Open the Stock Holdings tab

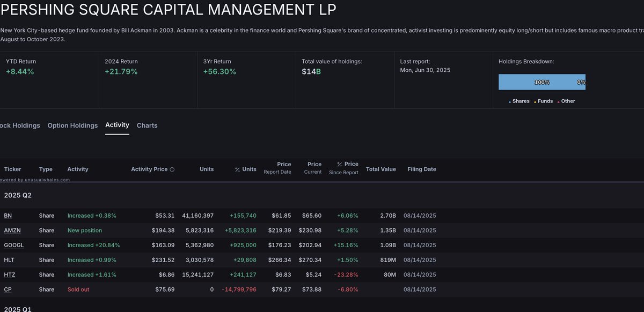[20, 125]
